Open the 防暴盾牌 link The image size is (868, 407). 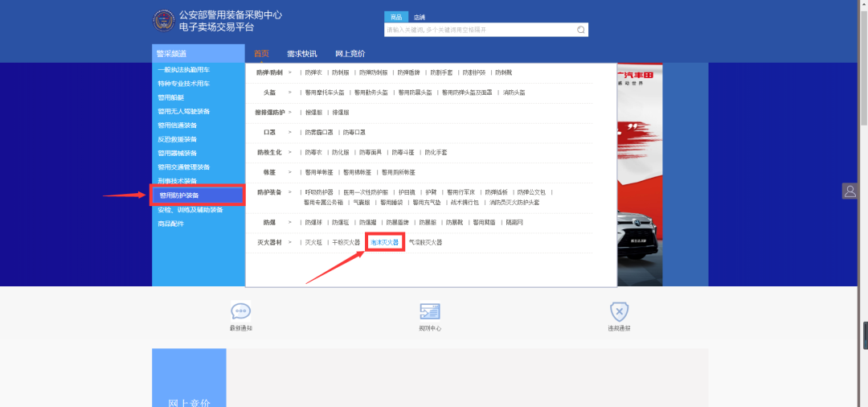[398, 222]
